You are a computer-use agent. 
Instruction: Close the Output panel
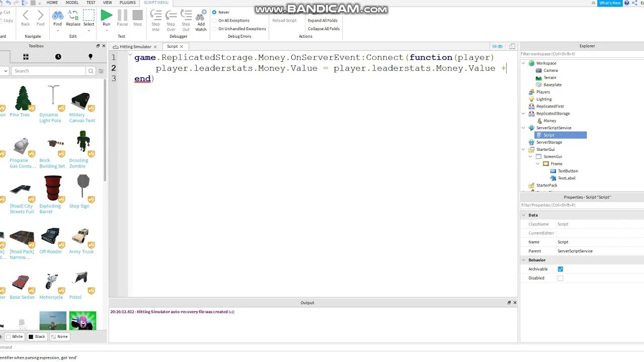pyautogui.click(x=515, y=303)
